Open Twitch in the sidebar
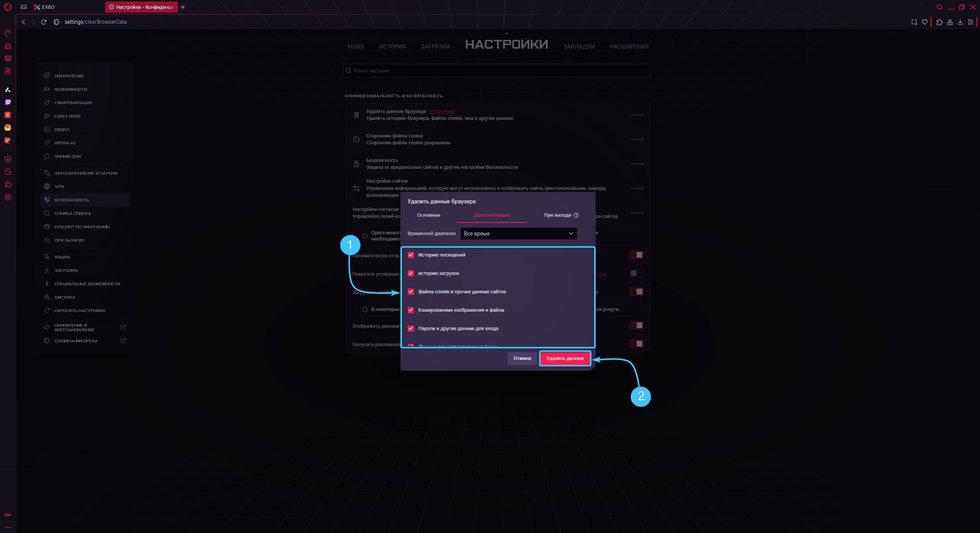The height and width of the screenshot is (533, 980). tap(8, 102)
